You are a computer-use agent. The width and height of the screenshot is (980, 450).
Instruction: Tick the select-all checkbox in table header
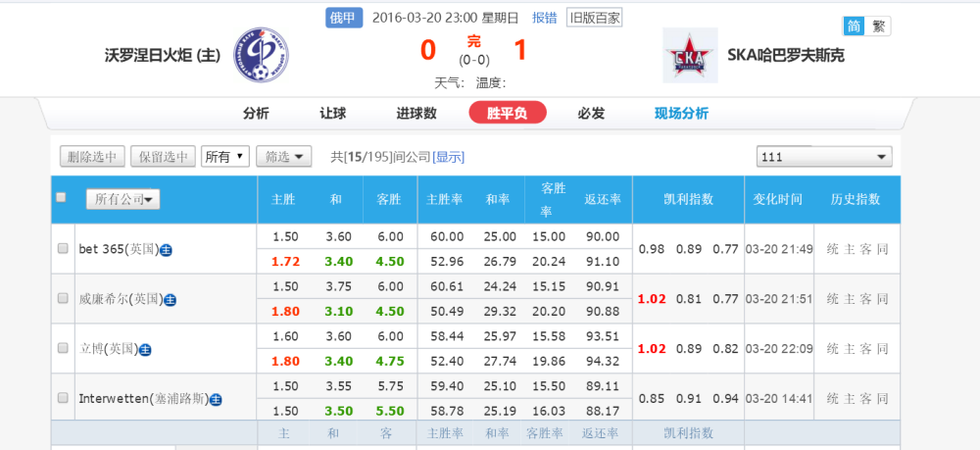click(61, 197)
